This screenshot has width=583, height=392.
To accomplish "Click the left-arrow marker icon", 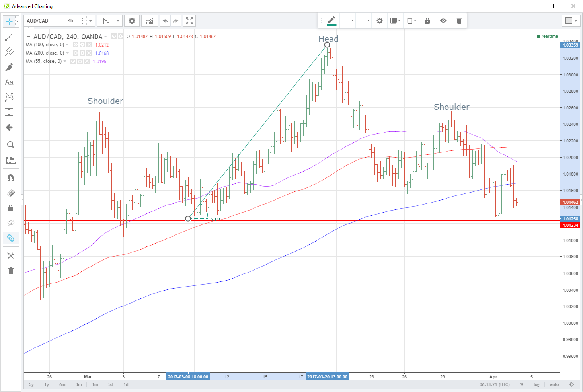I will tap(9, 127).
